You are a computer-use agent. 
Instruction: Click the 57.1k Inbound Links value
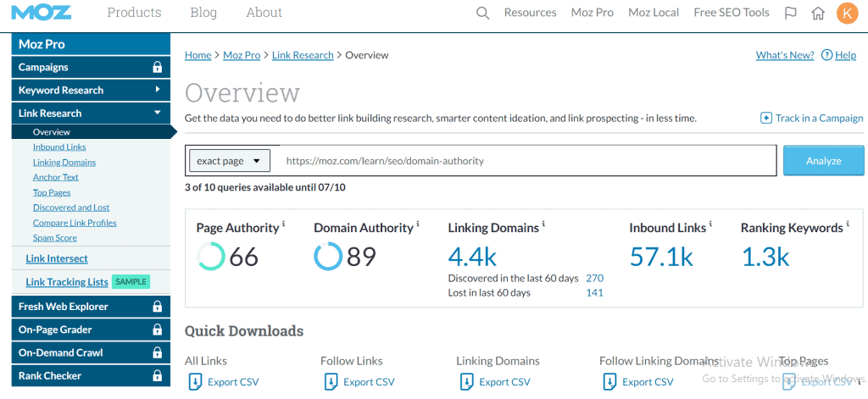661,257
